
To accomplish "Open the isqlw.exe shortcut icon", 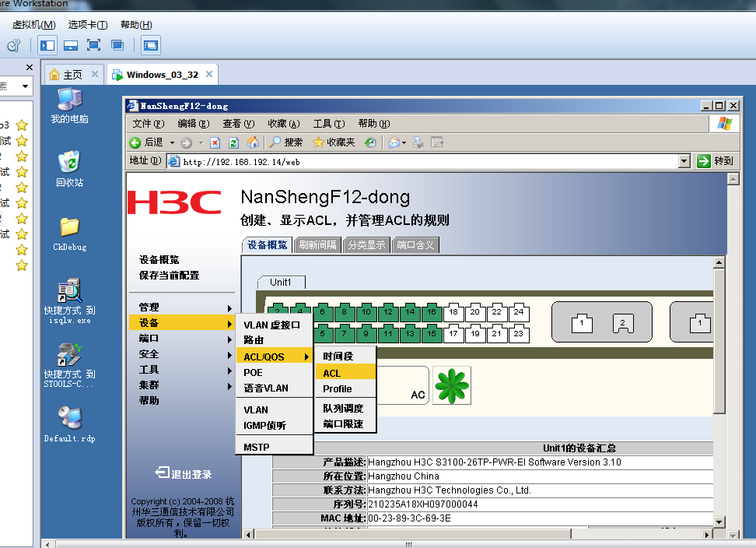I will tap(70, 290).
